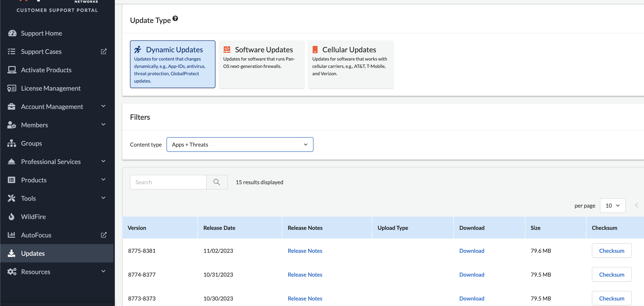Click the AutoFocus external link icon
The width and height of the screenshot is (644, 306).
point(104,235)
